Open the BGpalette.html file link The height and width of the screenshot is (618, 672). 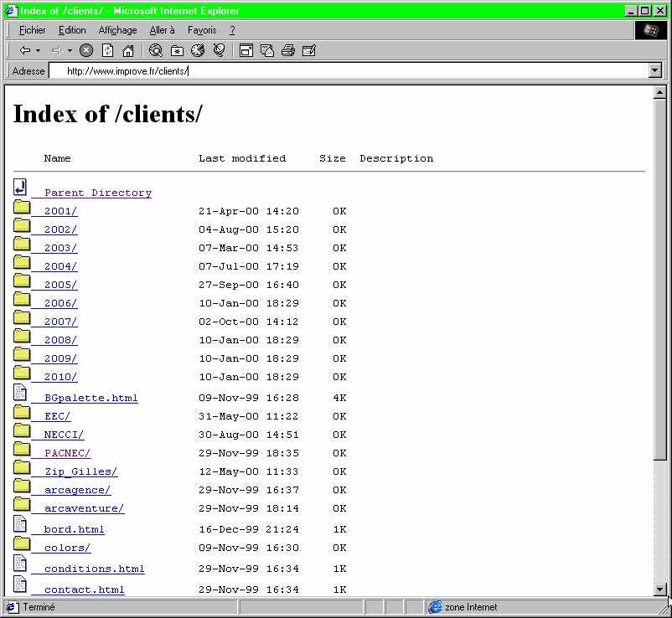pyautogui.click(x=90, y=398)
